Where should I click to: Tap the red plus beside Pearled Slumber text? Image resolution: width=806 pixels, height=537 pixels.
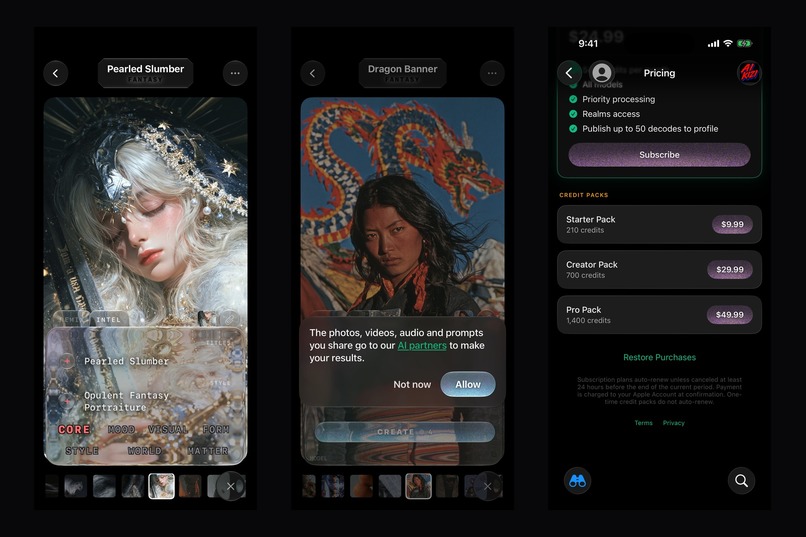67,361
